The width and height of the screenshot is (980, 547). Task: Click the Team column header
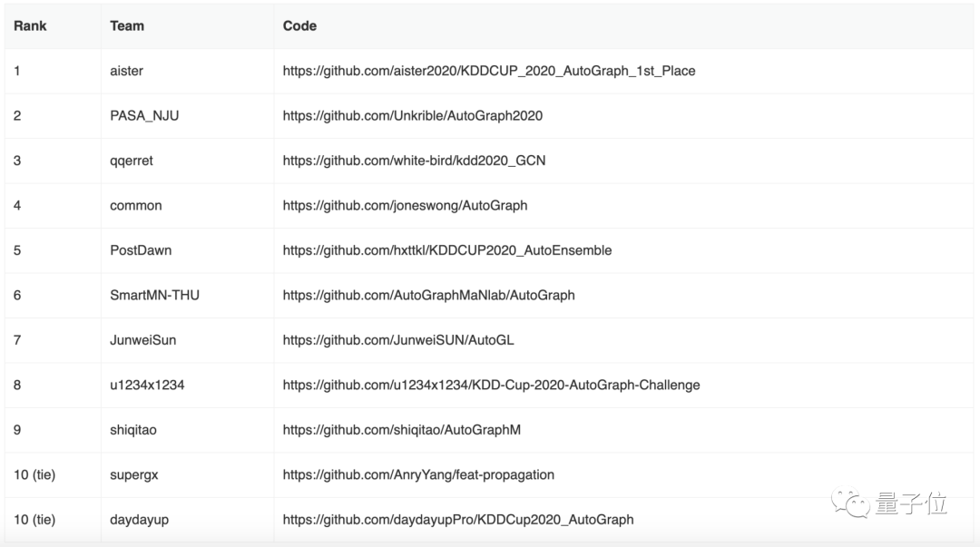tap(127, 26)
